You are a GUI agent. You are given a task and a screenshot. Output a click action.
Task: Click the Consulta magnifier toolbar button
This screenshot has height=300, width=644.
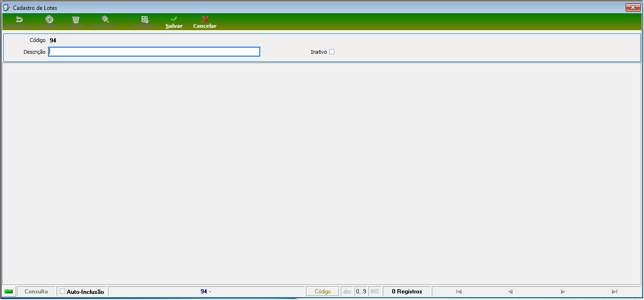[x=105, y=22]
